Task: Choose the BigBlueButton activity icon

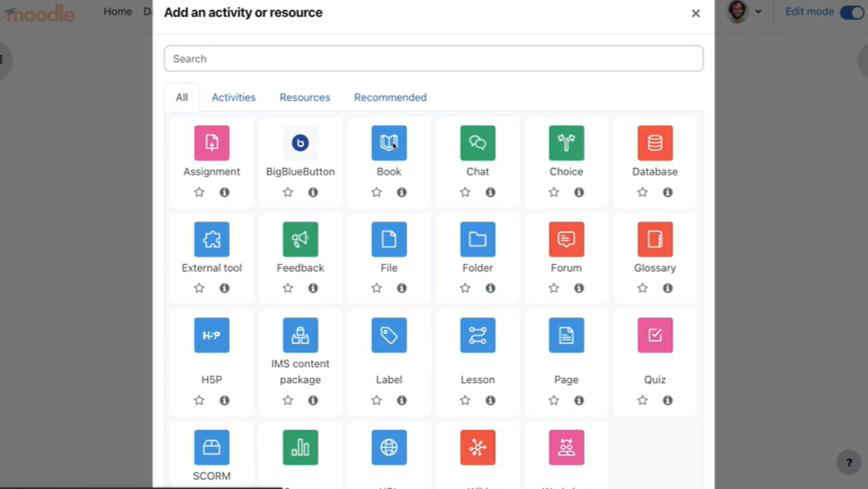Action: 301,143
